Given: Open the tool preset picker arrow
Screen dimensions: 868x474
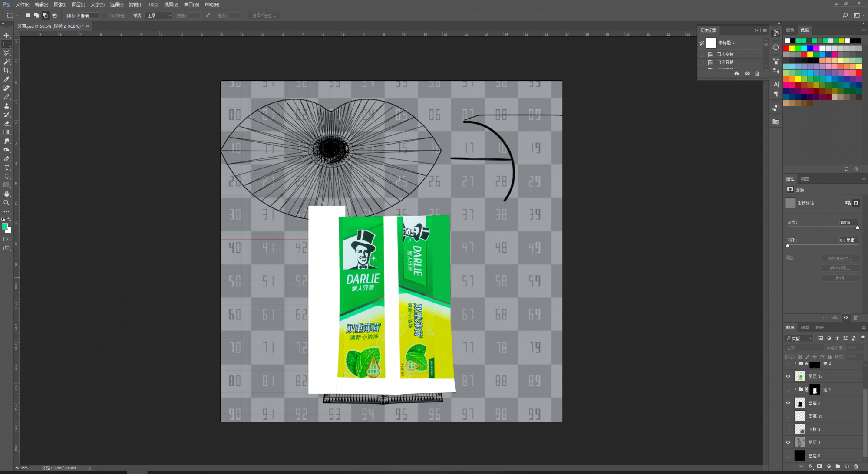Looking at the screenshot, I should click(x=17, y=16).
